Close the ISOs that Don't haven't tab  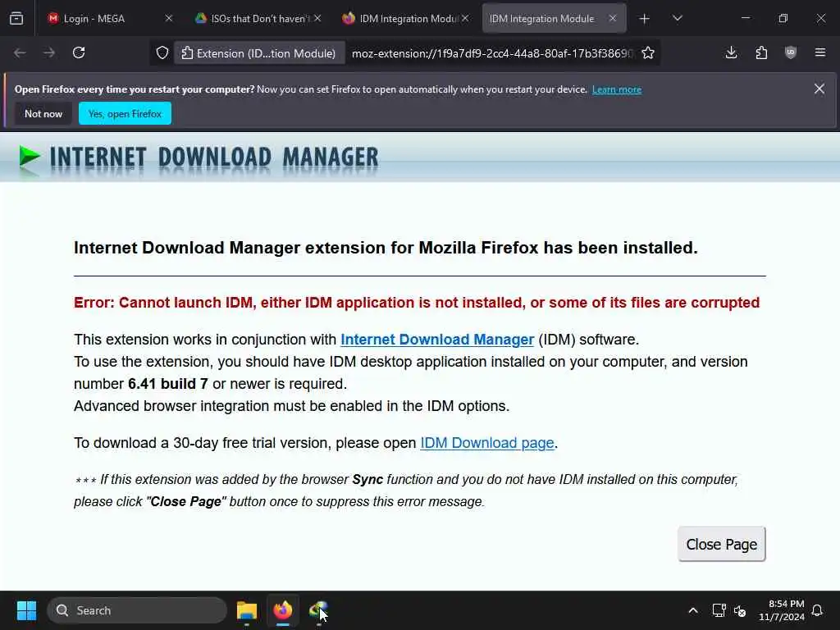coord(317,18)
